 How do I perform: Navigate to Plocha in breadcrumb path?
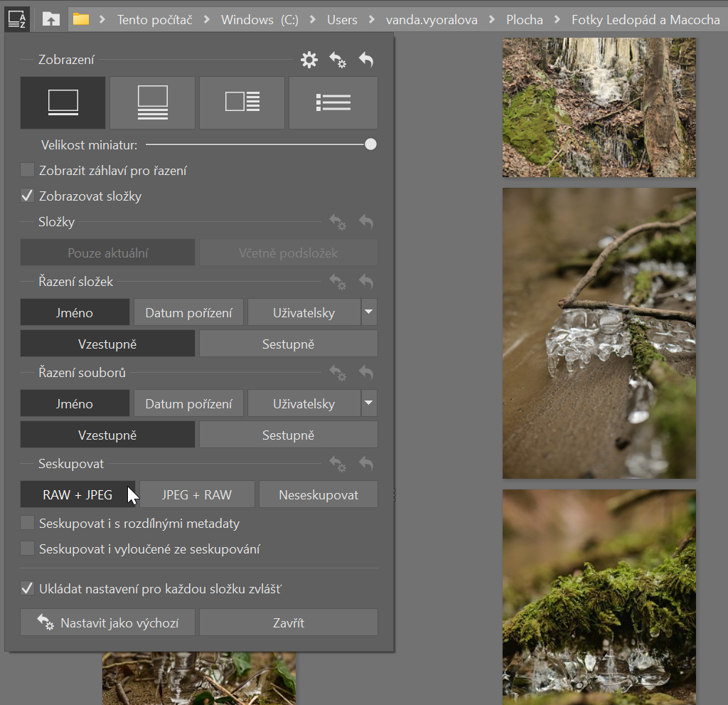click(525, 20)
